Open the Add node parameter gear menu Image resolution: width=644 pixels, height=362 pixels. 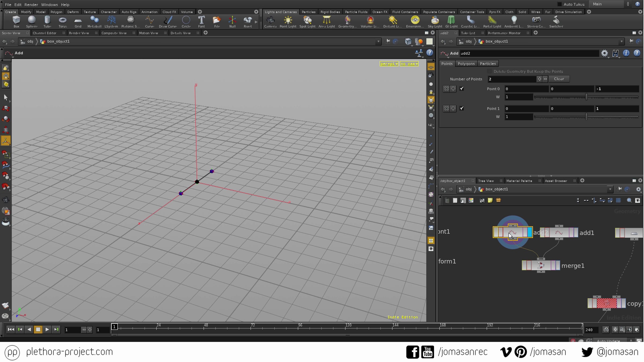(x=605, y=53)
